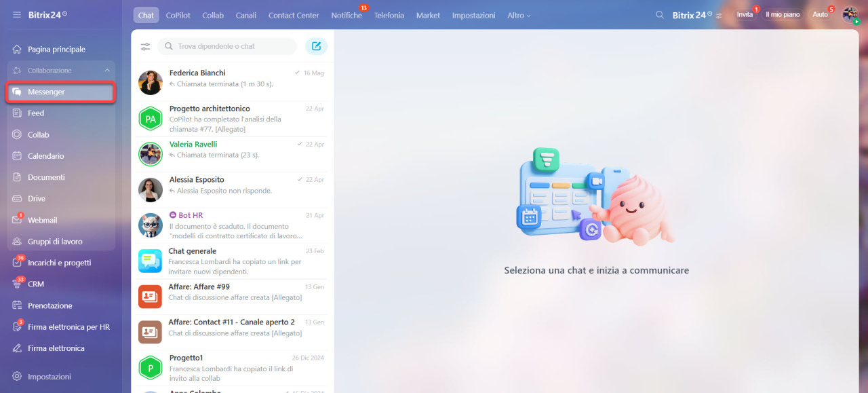
Task: Click the search magnifier in the top bar
Action: pos(660,15)
